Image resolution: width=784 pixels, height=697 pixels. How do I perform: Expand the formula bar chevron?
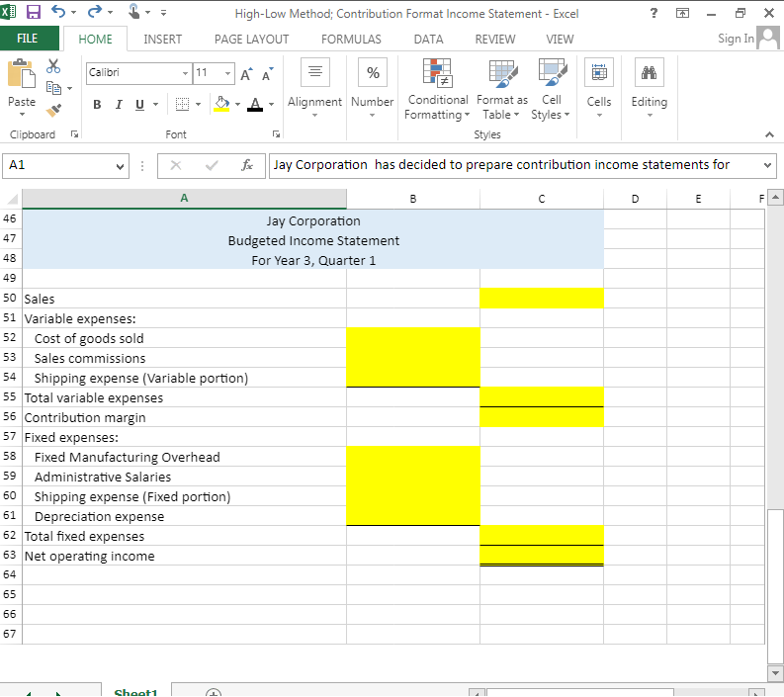click(767, 165)
